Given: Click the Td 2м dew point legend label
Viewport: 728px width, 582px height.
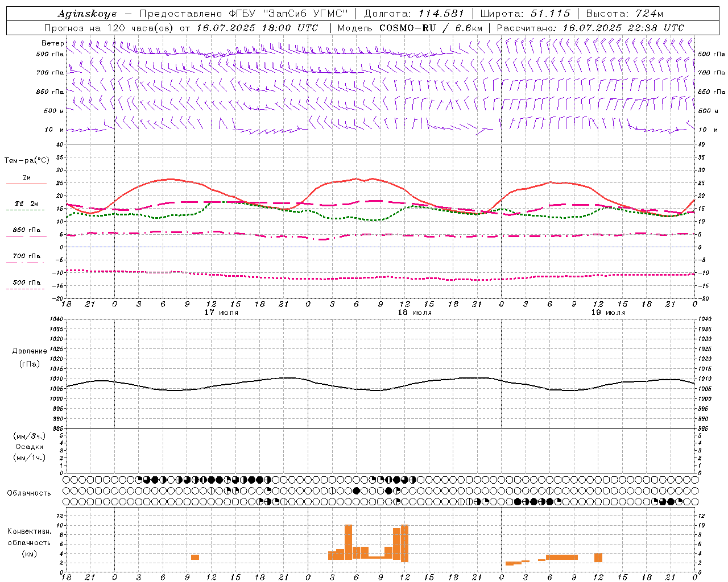Looking at the screenshot, I should coord(27,203).
